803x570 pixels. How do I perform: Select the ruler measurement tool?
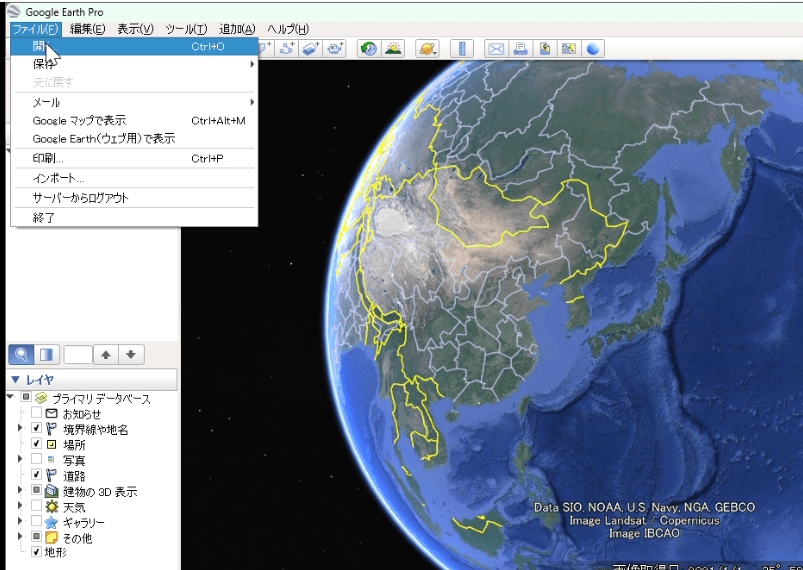tap(461, 48)
